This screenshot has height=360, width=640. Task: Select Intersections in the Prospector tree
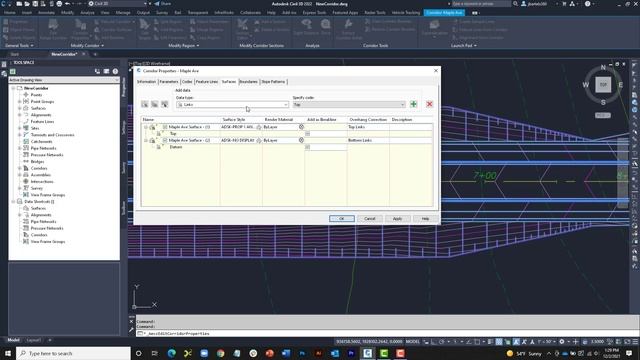point(42,182)
